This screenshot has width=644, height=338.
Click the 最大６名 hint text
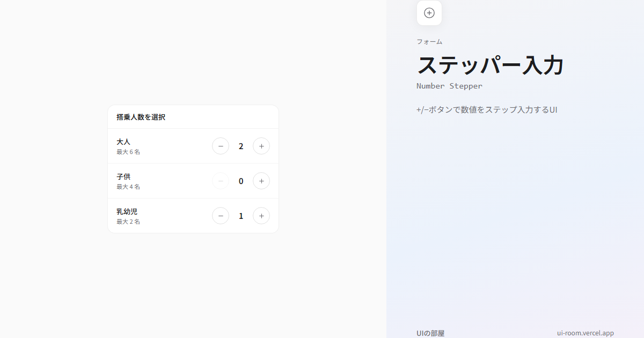click(x=128, y=152)
